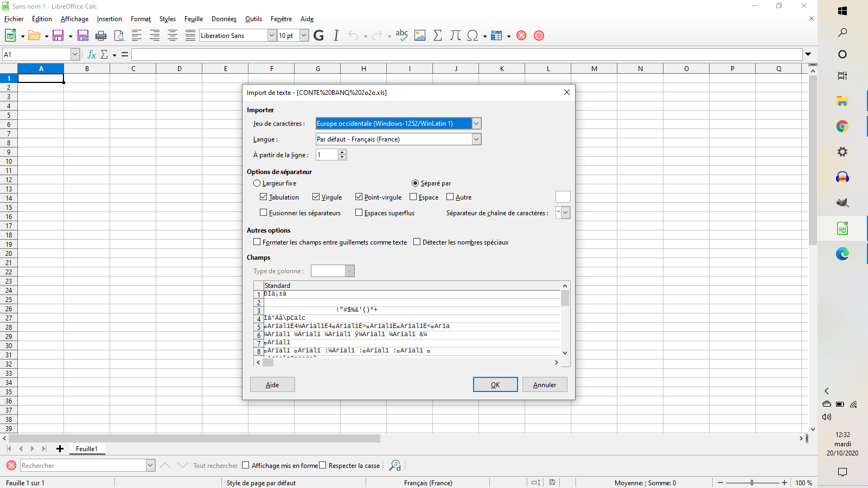This screenshot has height=488, width=868.
Task: Open Google Chrome from taskbar
Action: click(843, 126)
